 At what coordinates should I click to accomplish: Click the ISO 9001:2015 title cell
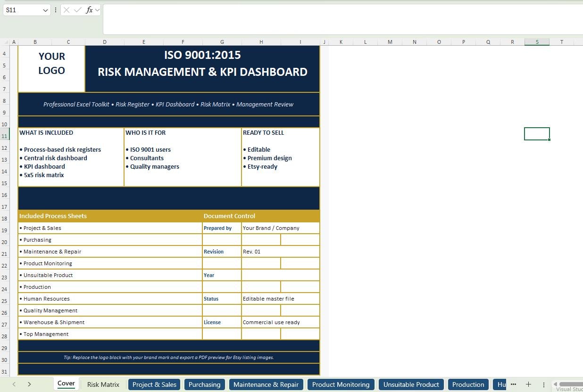click(x=202, y=69)
